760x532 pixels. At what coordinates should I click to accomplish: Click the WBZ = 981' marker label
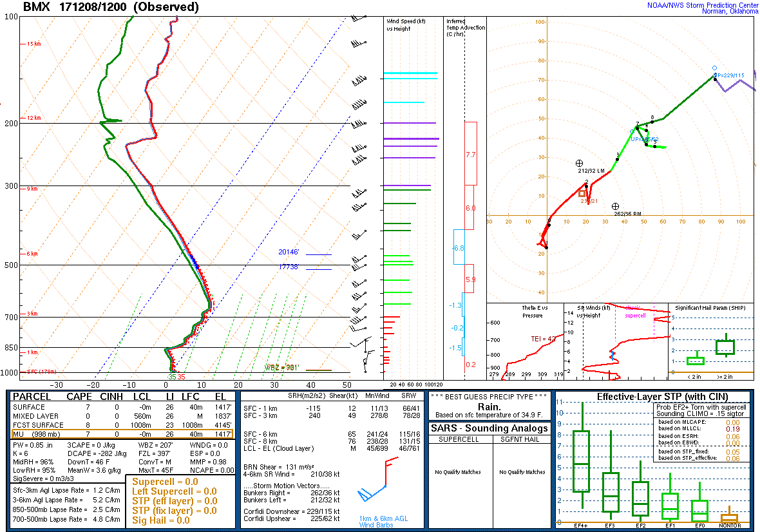click(x=281, y=368)
